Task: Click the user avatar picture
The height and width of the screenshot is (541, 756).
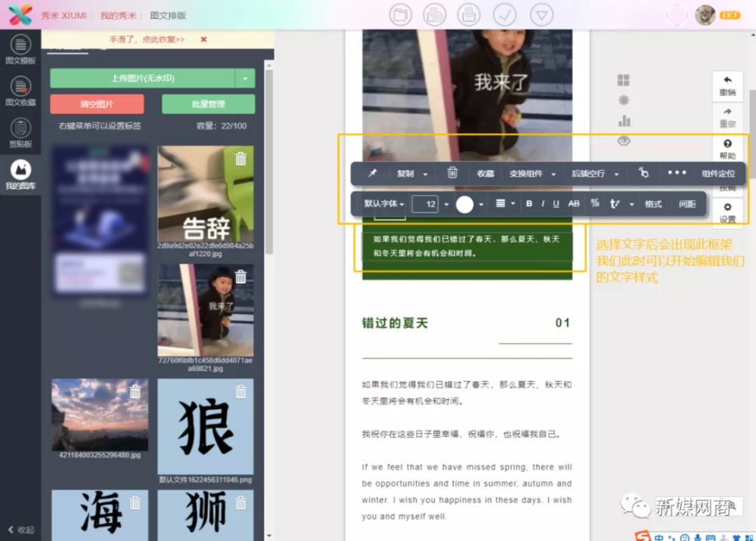Action: [705, 15]
